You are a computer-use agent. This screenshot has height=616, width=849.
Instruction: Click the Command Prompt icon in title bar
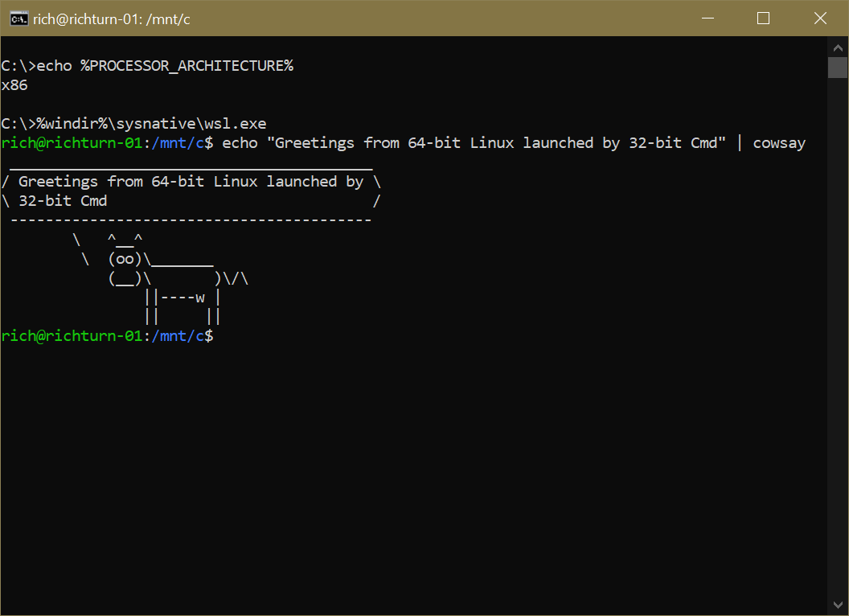click(18, 18)
